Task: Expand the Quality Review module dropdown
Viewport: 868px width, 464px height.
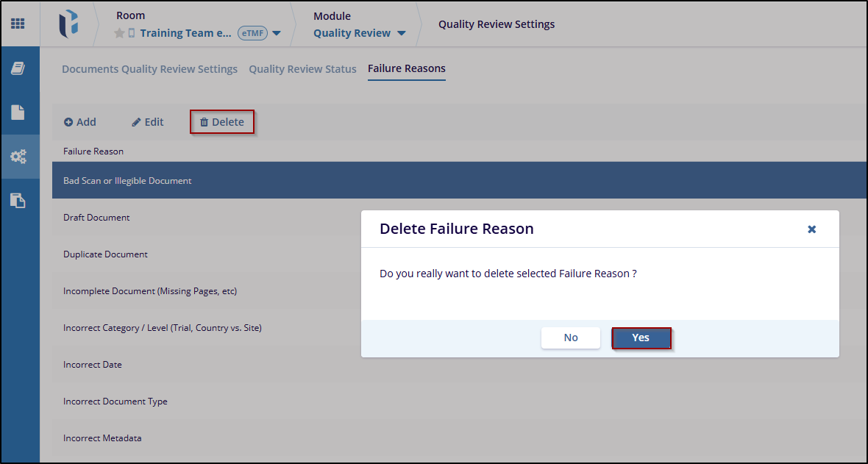Action: pyautogui.click(x=402, y=33)
